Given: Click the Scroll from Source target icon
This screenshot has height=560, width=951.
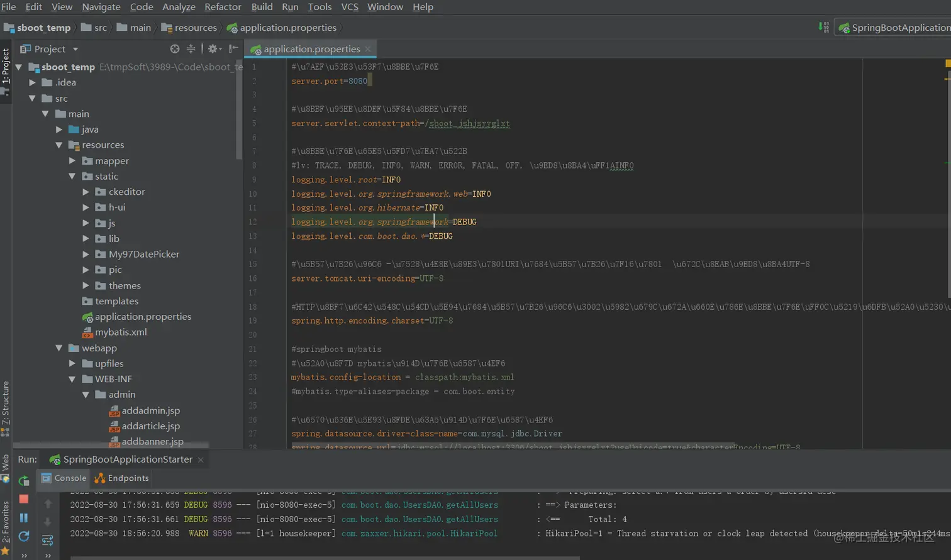Looking at the screenshot, I should coord(175,49).
